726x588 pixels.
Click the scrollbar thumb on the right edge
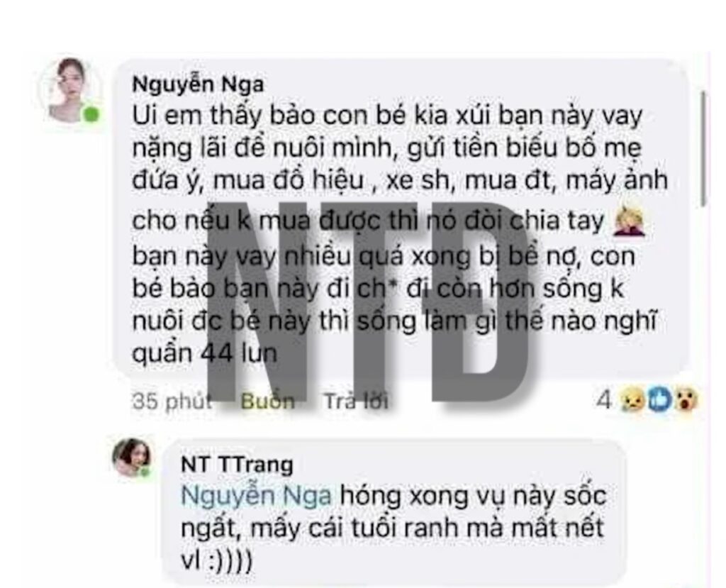click(x=703, y=148)
